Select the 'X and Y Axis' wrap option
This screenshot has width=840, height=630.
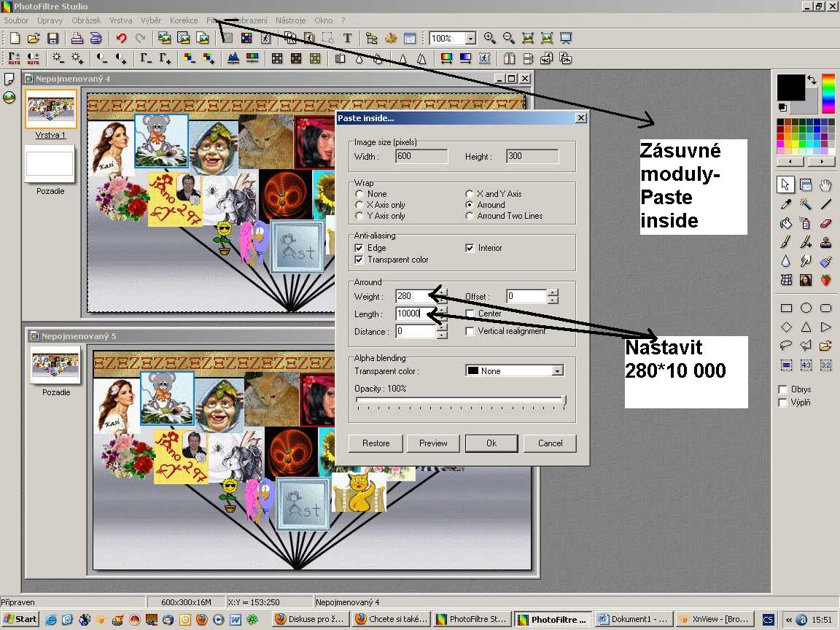click(x=470, y=194)
